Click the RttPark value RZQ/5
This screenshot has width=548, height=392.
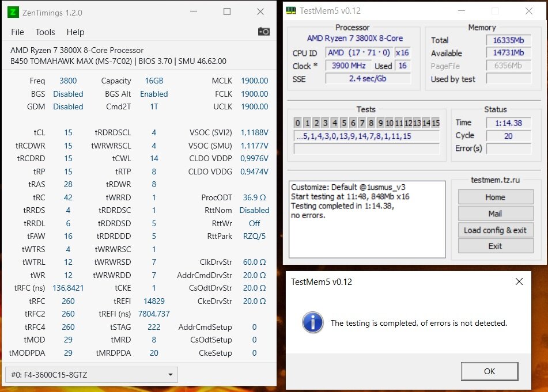point(255,237)
